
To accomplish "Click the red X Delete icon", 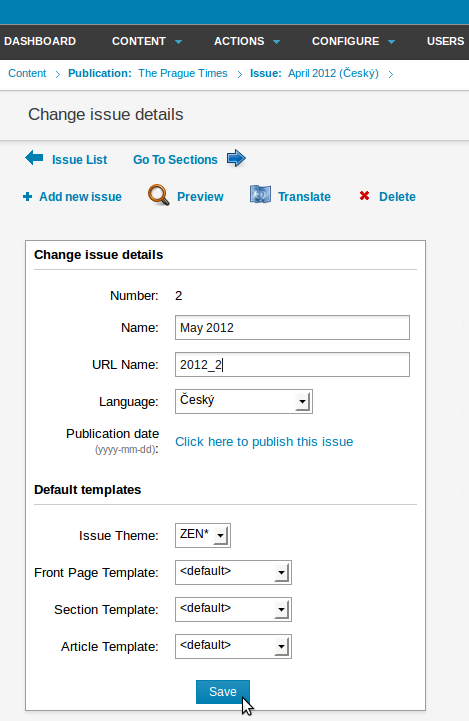I will [x=364, y=196].
